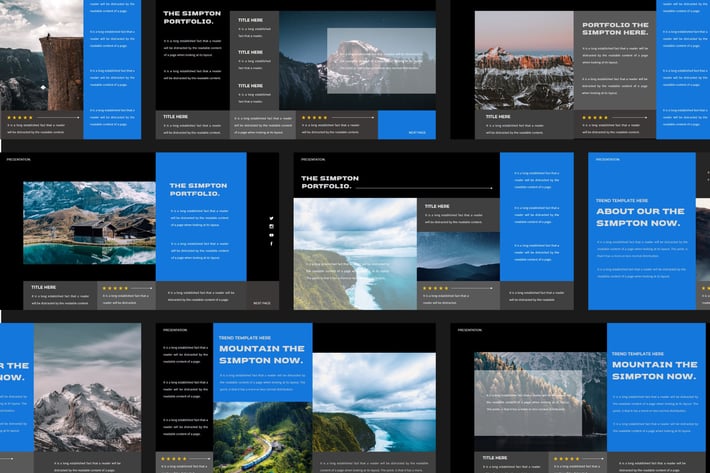Click the stars under PORTFOLIO THE SIMPTON HERE
Screen dimensions: 710x473
tap(595, 118)
